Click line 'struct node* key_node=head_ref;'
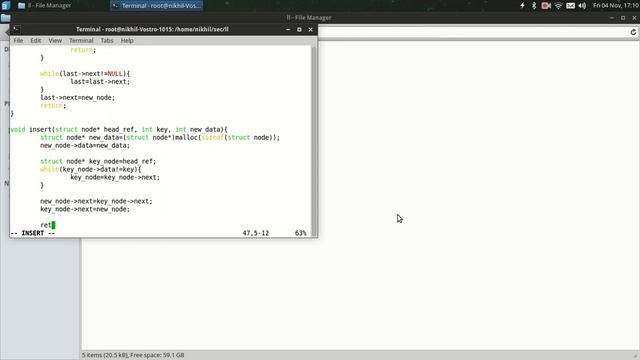 [98, 161]
